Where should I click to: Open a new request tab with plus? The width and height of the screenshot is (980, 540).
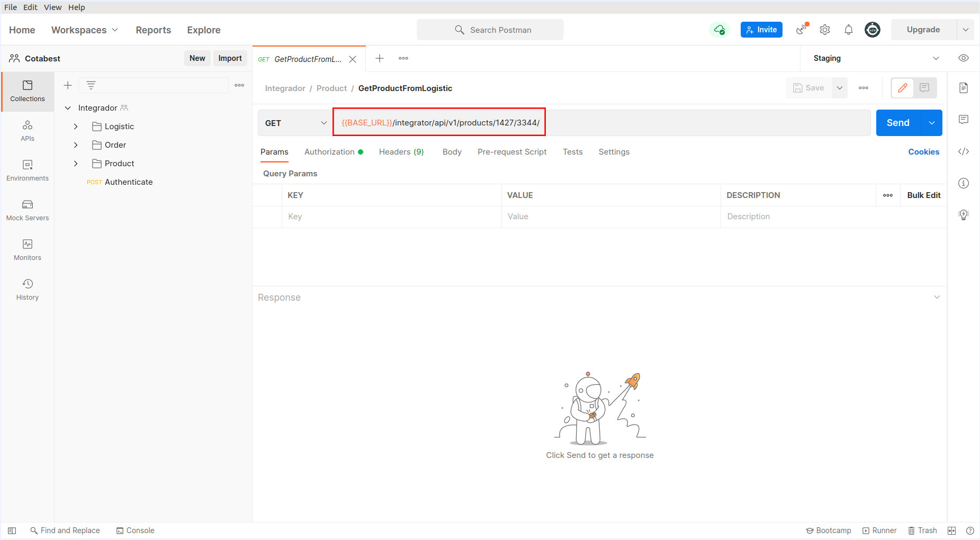click(380, 58)
